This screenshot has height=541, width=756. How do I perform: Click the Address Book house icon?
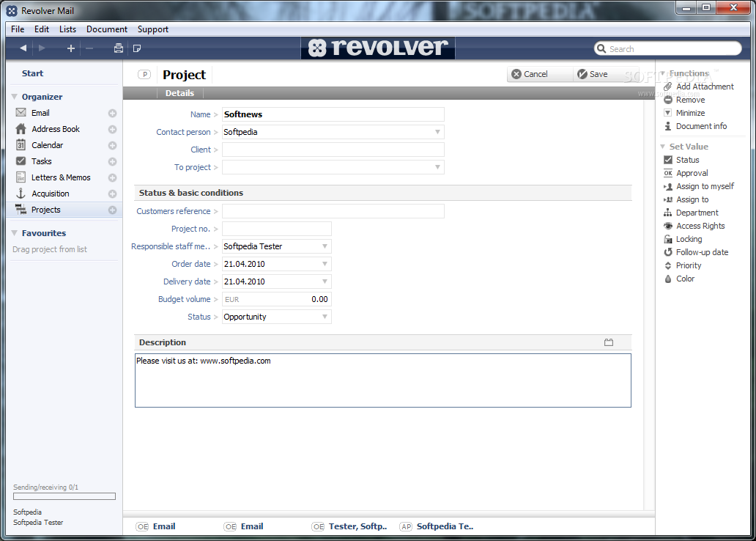21,129
